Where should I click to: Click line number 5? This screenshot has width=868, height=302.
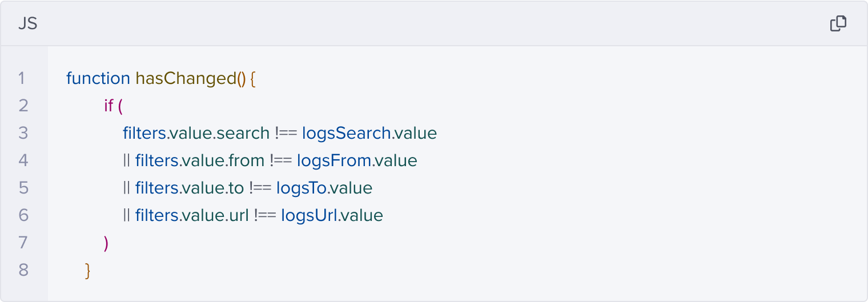tap(23, 188)
